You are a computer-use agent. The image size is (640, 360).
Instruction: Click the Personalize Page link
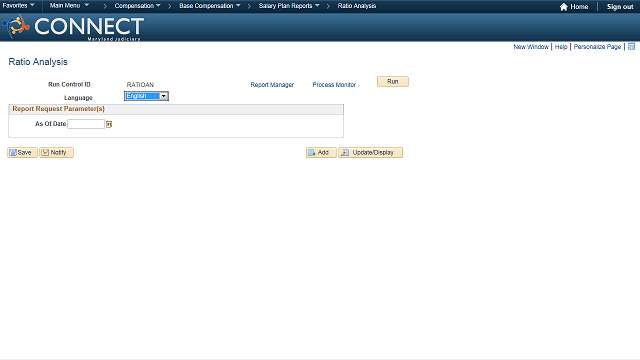597,47
